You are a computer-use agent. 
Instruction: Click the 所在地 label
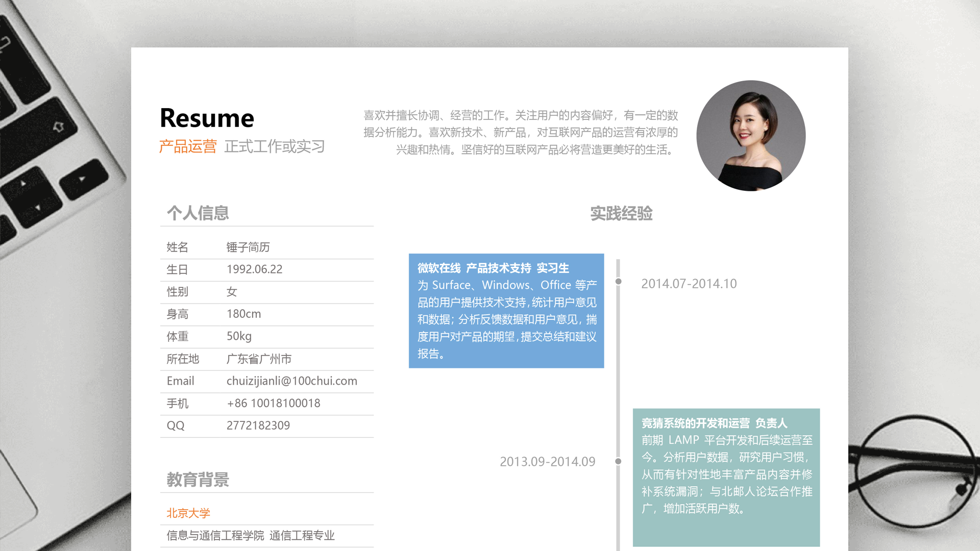point(183,359)
